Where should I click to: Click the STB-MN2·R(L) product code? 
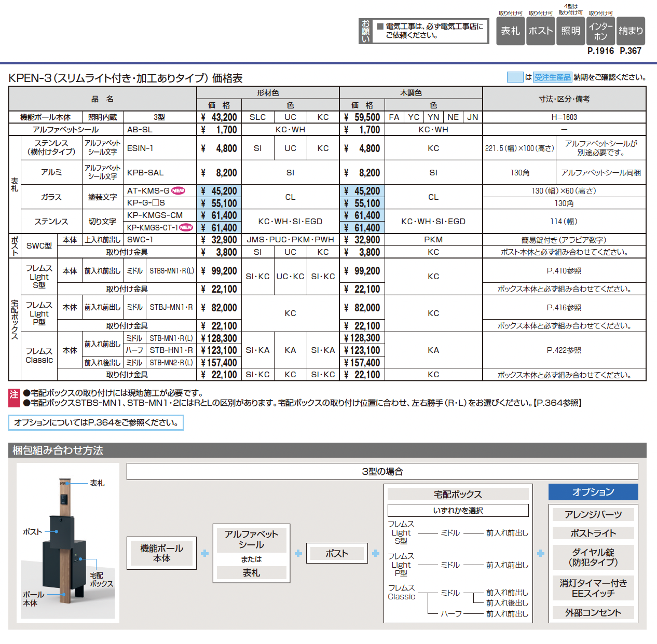coord(172,363)
